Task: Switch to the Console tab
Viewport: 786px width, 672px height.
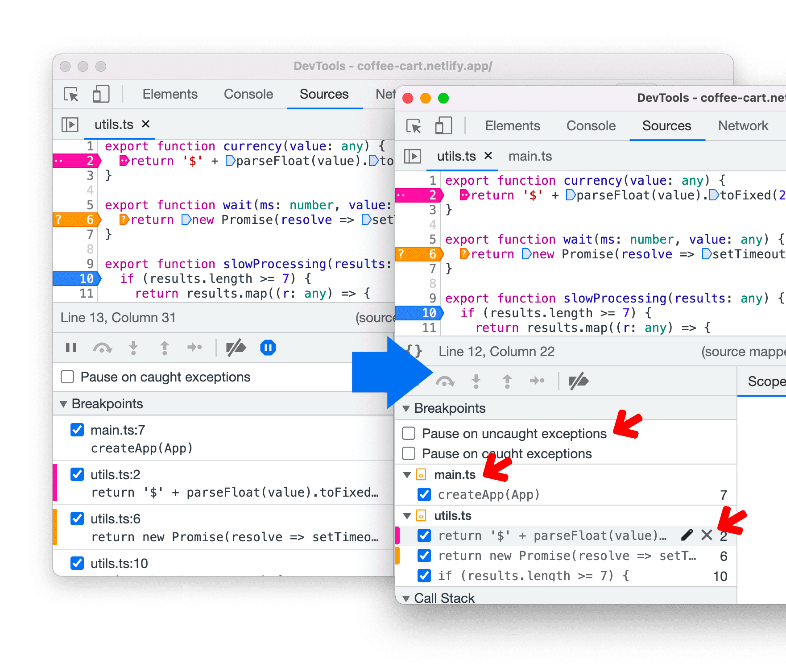Action: (x=591, y=126)
